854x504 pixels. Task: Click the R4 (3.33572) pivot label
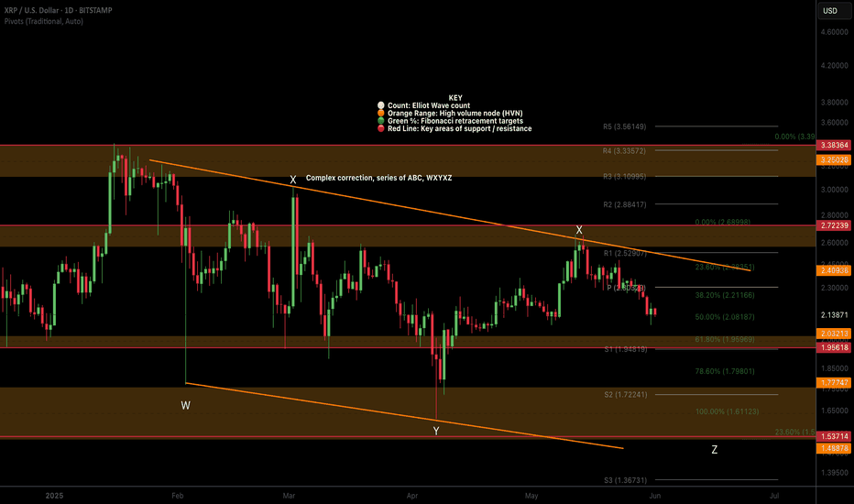click(x=624, y=150)
